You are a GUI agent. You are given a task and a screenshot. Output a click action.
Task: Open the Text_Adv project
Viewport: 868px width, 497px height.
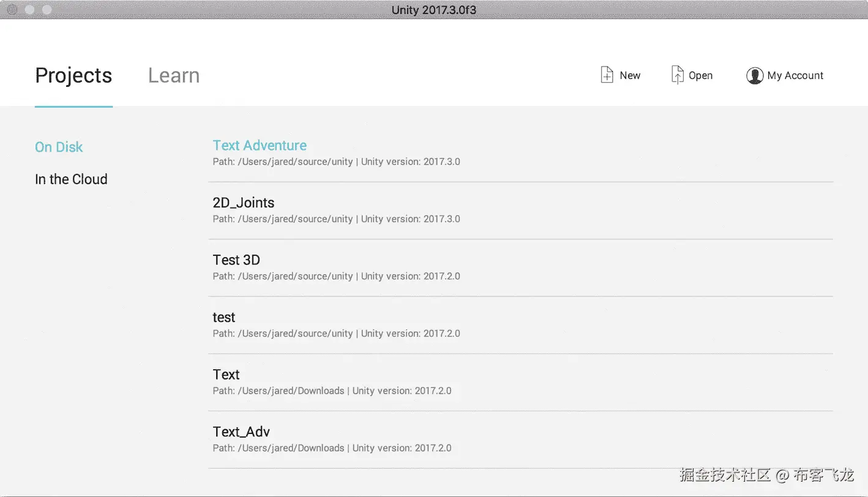(241, 432)
